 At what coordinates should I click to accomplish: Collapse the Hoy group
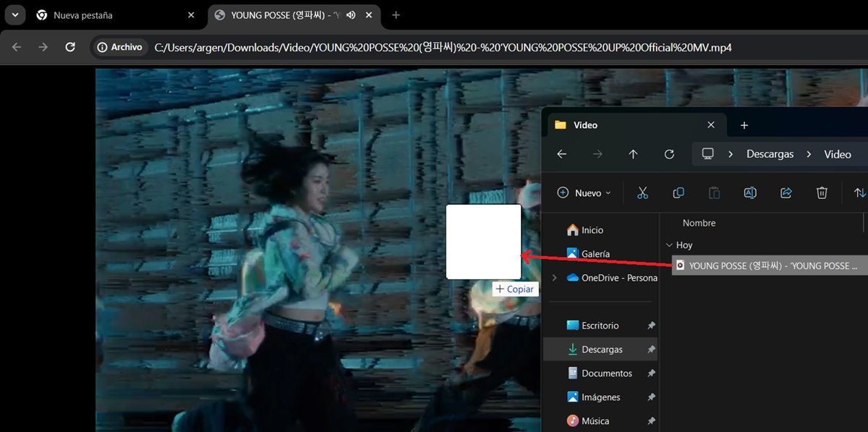pos(668,245)
